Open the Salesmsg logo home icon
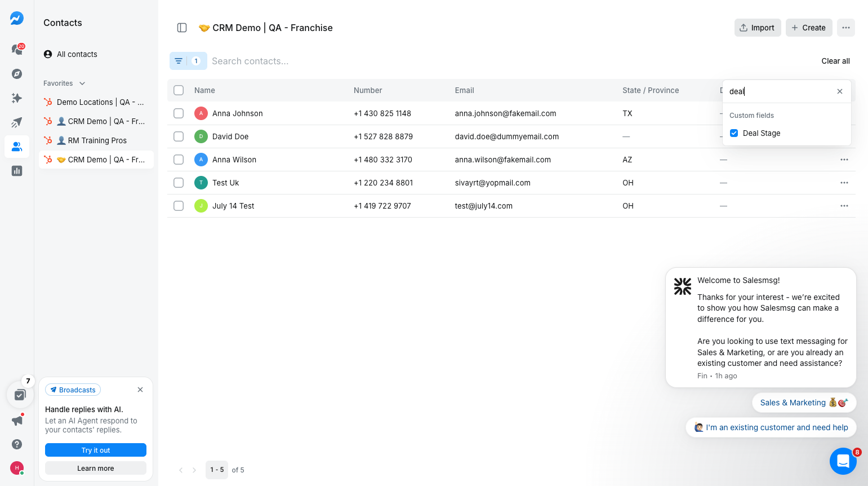The height and width of the screenshot is (486, 868). [17, 19]
